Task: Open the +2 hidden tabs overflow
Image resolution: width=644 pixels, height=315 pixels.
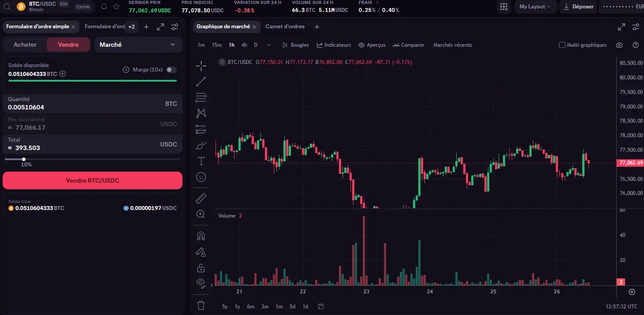Action: point(131,27)
